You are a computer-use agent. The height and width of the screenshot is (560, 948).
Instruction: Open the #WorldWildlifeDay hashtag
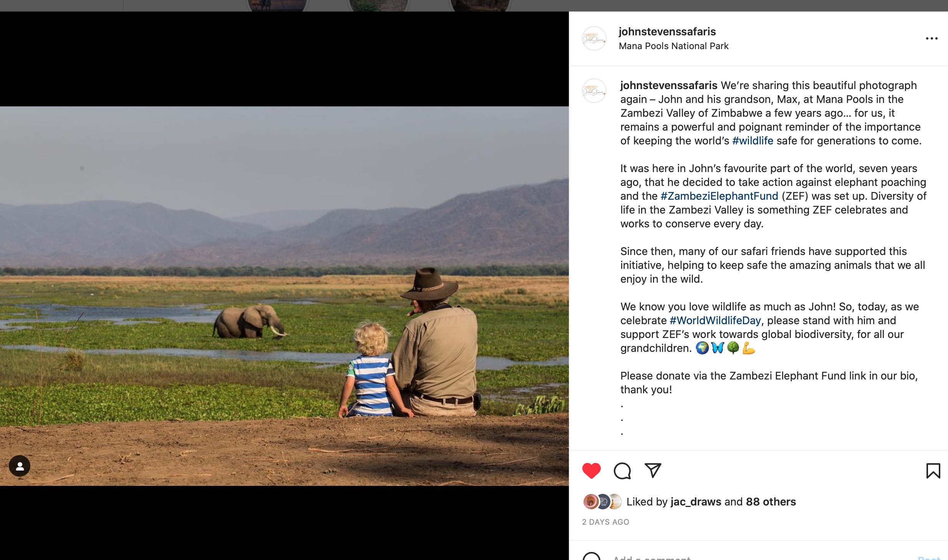713,320
